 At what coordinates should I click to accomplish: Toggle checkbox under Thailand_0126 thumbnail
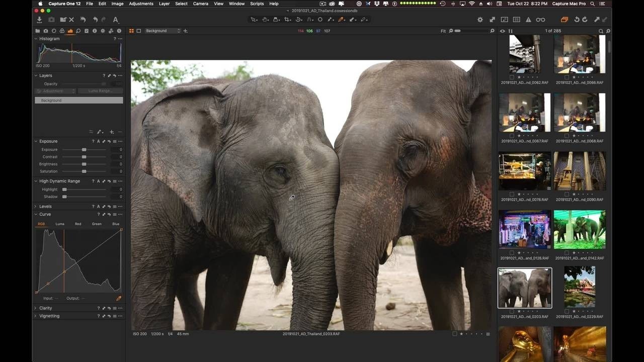512,252
